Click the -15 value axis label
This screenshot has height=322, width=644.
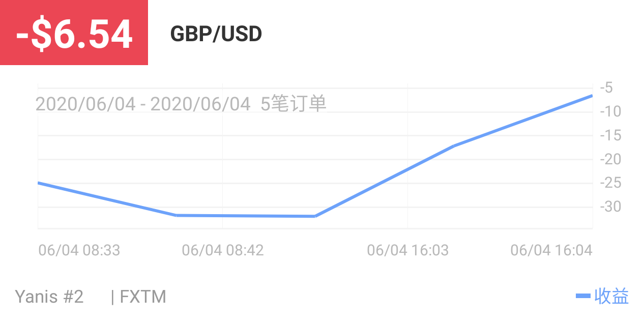point(610,135)
